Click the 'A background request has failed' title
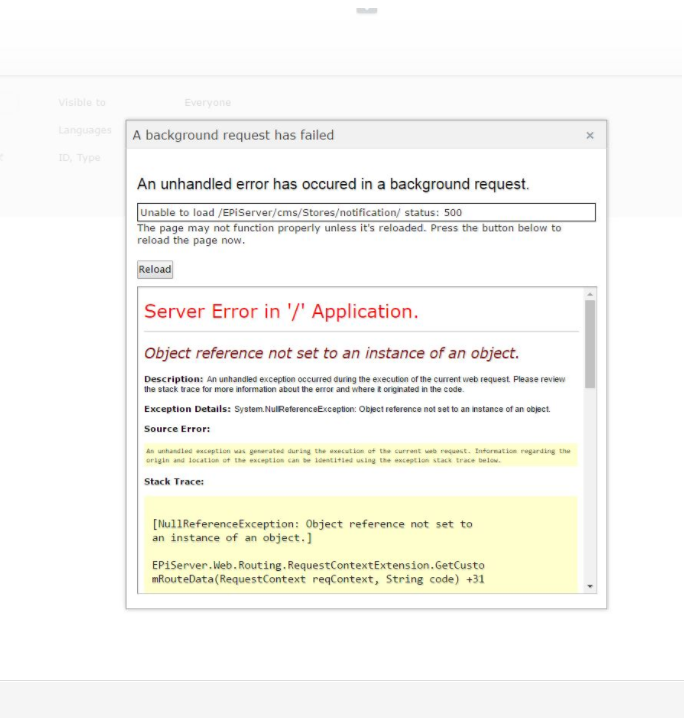This screenshot has width=684, height=718. point(233,136)
